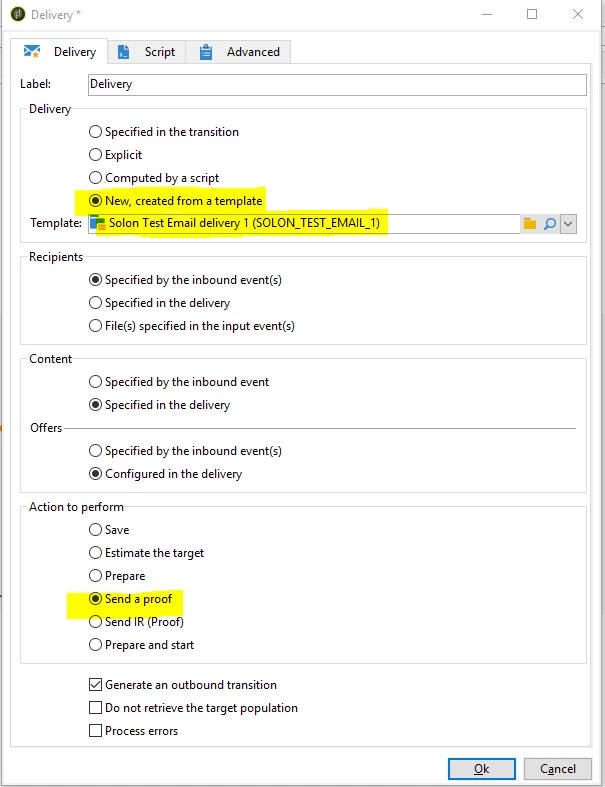Select the folder icon beside Template field
The height and width of the screenshot is (787, 605).
(x=530, y=223)
